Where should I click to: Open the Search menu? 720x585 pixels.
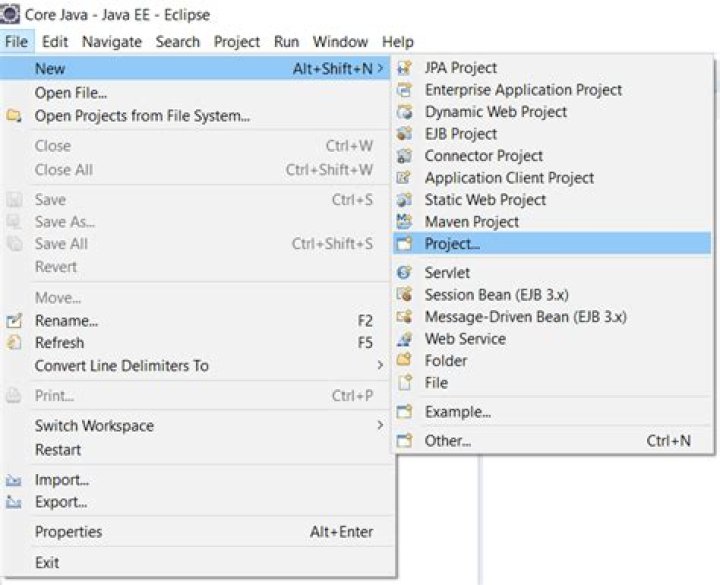[178, 42]
